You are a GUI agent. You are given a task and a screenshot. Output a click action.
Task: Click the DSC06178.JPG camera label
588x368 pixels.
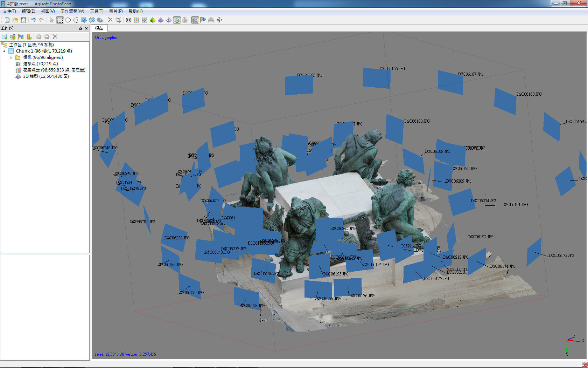coord(252,306)
